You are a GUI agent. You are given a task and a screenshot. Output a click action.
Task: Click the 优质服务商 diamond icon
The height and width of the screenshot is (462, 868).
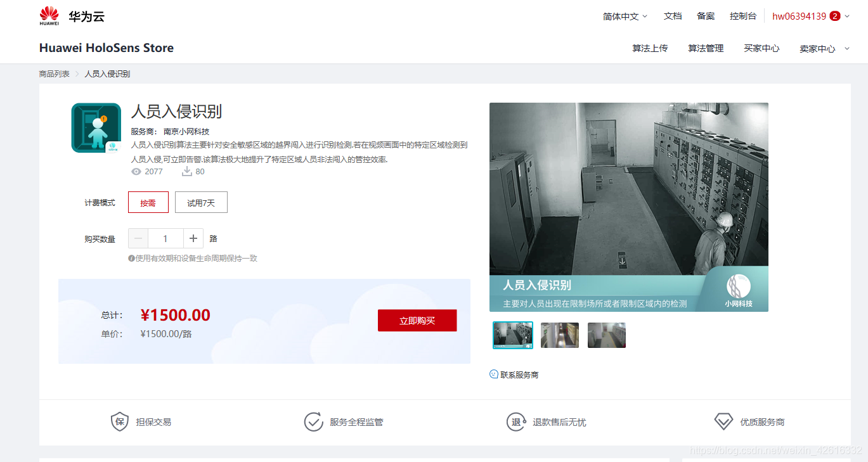[x=723, y=421]
